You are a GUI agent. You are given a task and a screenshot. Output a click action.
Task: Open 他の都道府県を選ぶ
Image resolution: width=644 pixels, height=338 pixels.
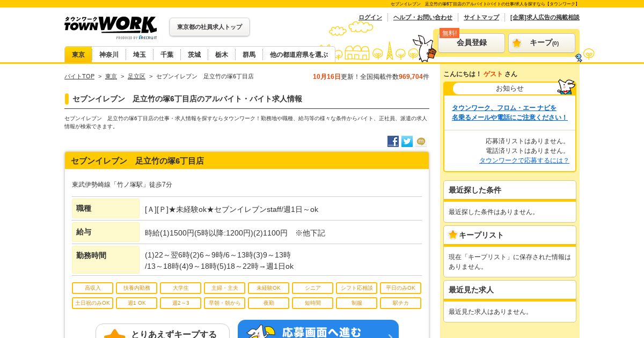[x=299, y=55]
